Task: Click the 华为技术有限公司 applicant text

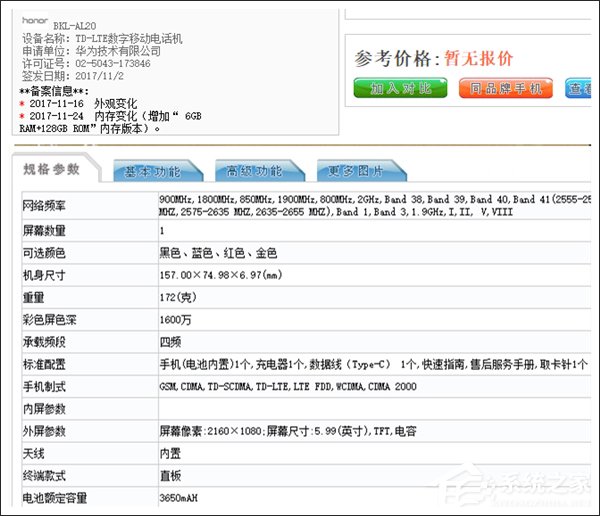Action: [x=118, y=51]
